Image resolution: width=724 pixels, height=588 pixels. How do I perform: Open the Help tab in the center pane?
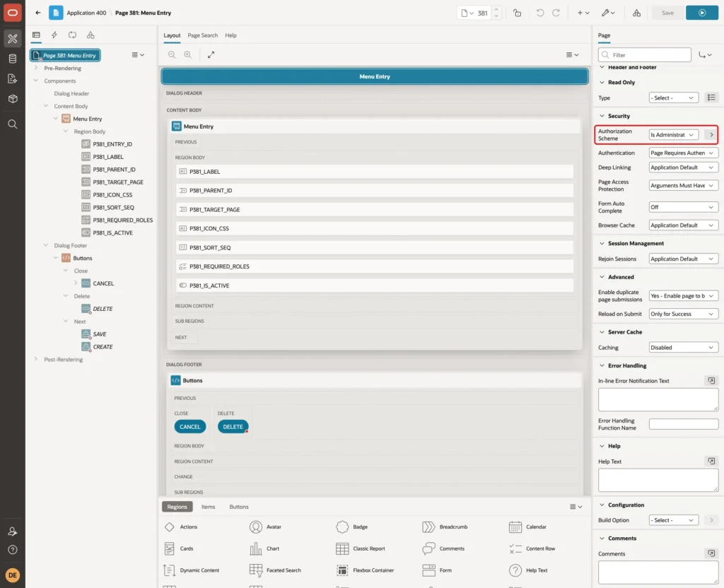tap(231, 35)
